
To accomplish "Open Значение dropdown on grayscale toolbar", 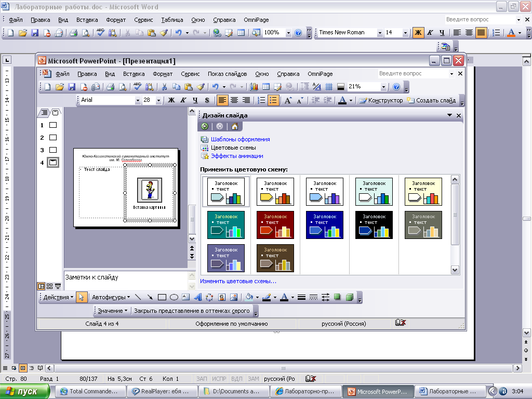I will point(112,311).
